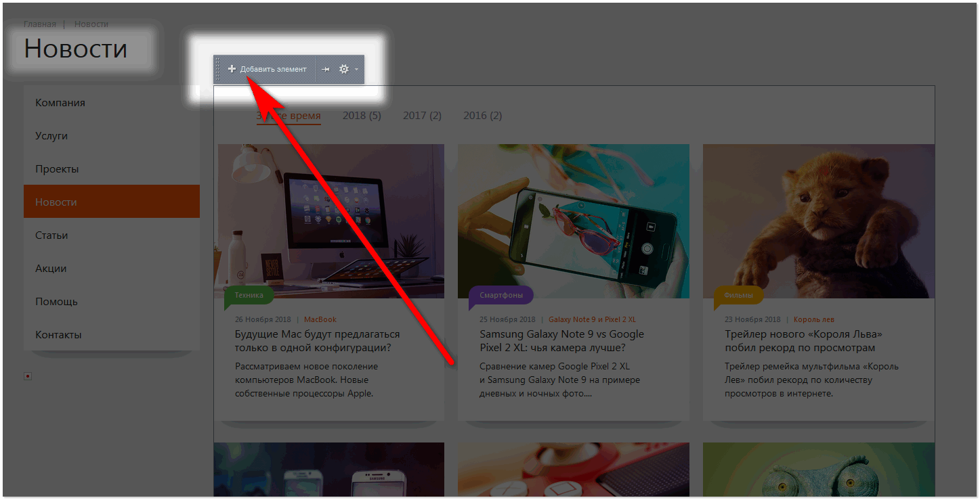This screenshot has height=500, width=980.
Task: Click the Новости breadcrumb link
Action: point(91,24)
